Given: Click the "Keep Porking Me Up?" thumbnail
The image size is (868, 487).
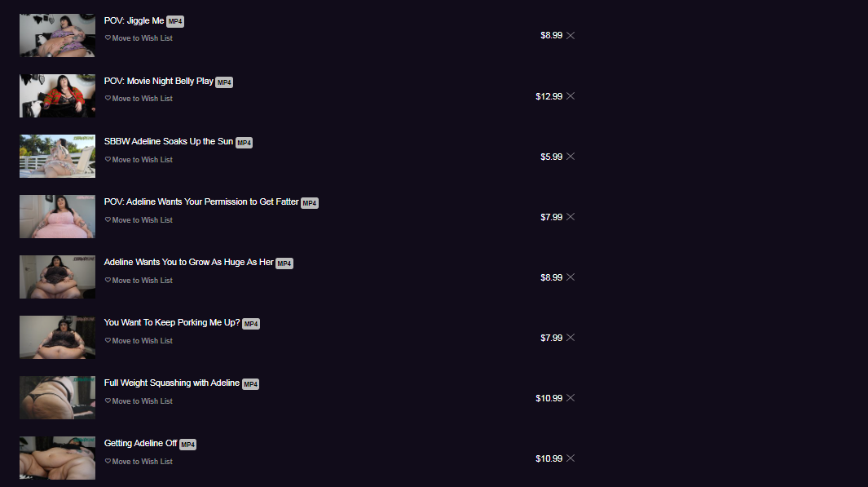Looking at the screenshot, I should [x=57, y=337].
